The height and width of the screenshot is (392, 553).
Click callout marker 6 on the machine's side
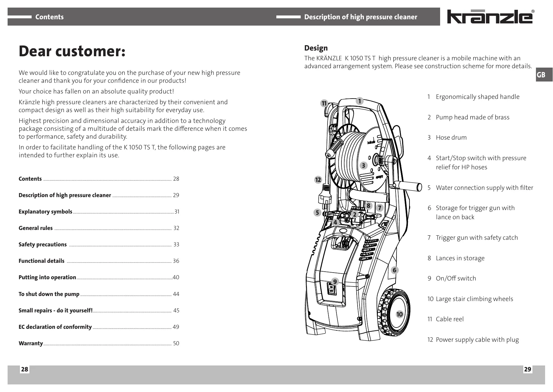(394, 270)
